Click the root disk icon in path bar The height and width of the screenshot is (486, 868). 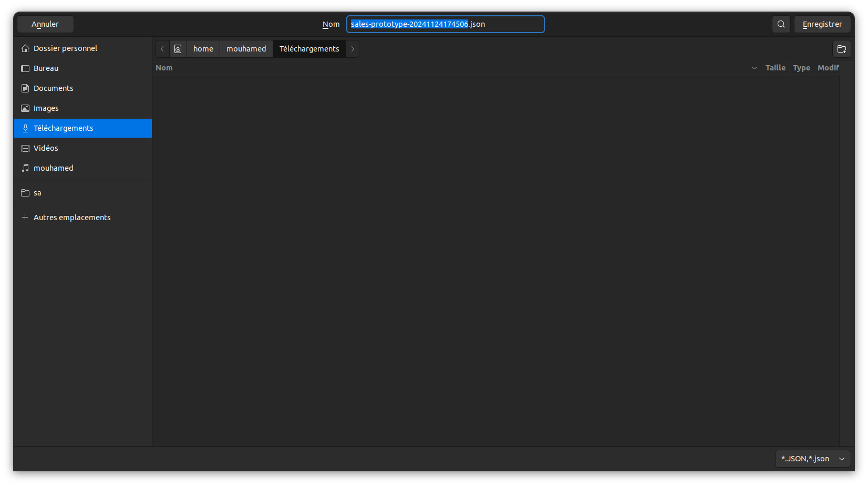point(178,49)
